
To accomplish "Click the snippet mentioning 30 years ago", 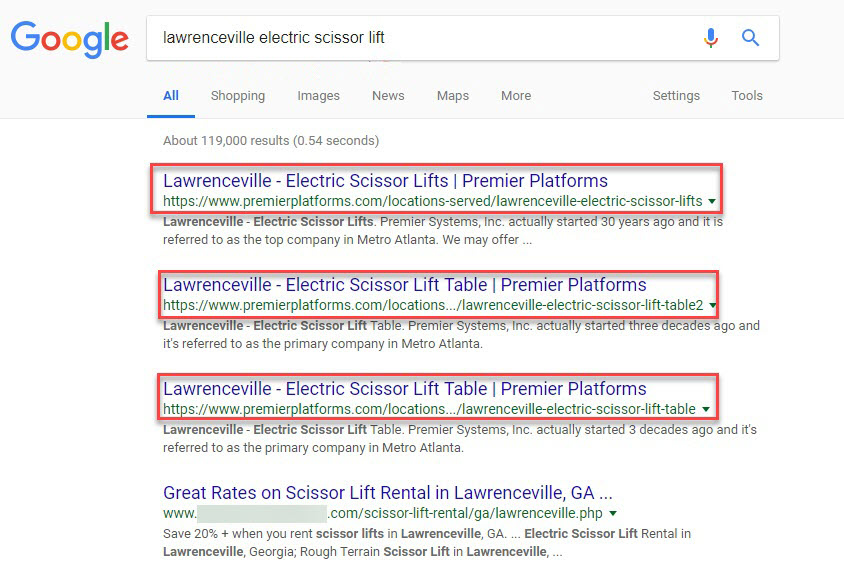I will [443, 230].
